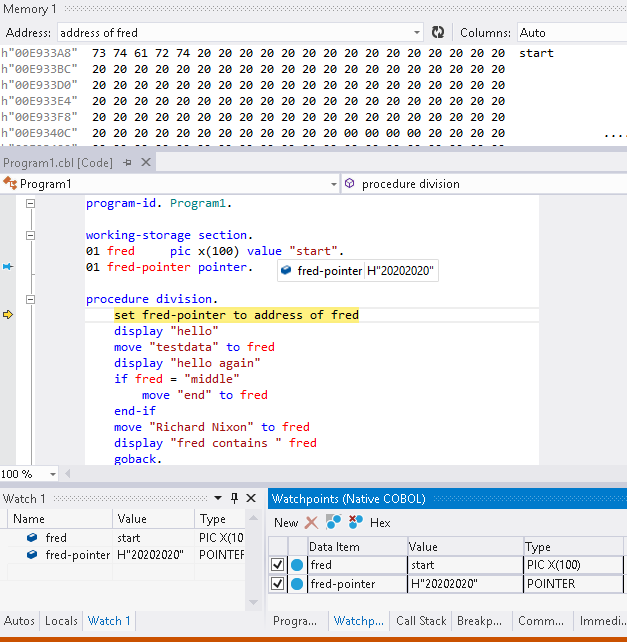Viewport: 627px width, 642px height.
Task: Close the Watch 1 panel
Action: tap(251, 498)
